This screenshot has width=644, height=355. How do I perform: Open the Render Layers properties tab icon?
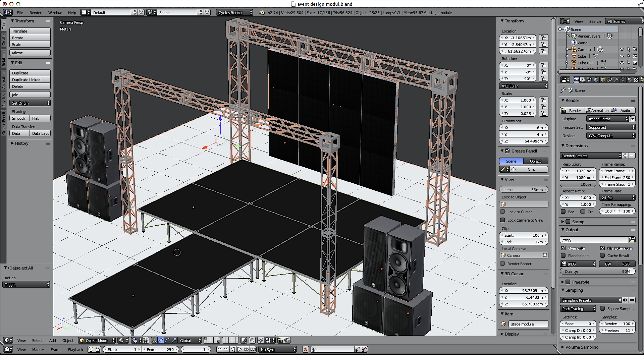pos(583,80)
